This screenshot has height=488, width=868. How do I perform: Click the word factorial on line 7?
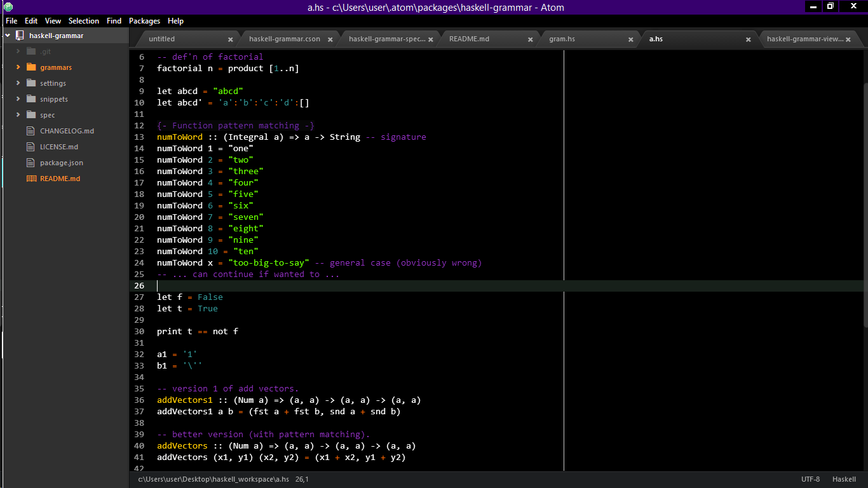(180, 68)
